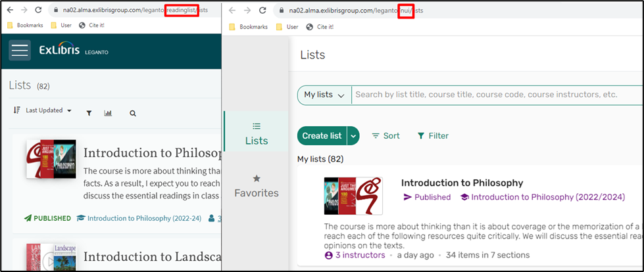Open User bookmark folder in left window
Screen dimensions: 644x272
click(61, 26)
